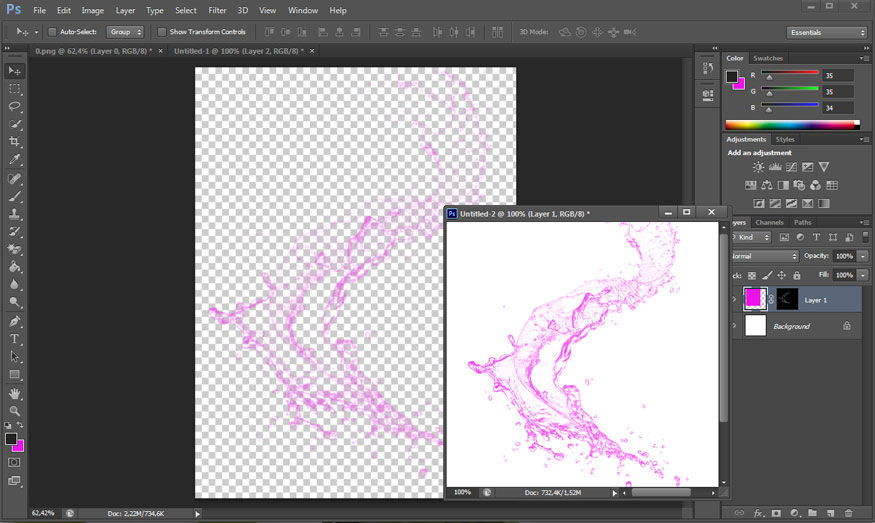Open the Filter menu
The image size is (875, 523).
point(217,10)
